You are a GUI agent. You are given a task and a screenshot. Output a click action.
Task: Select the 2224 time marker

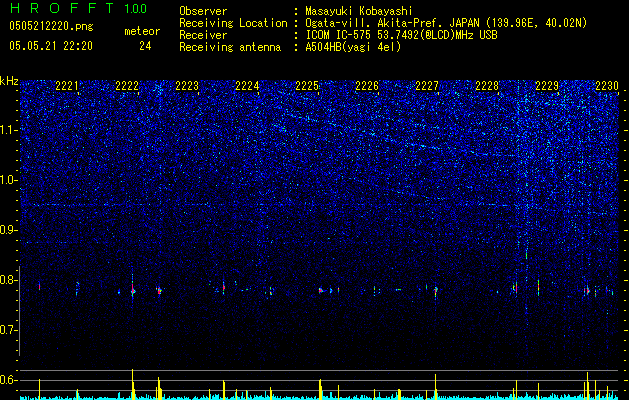[247, 86]
